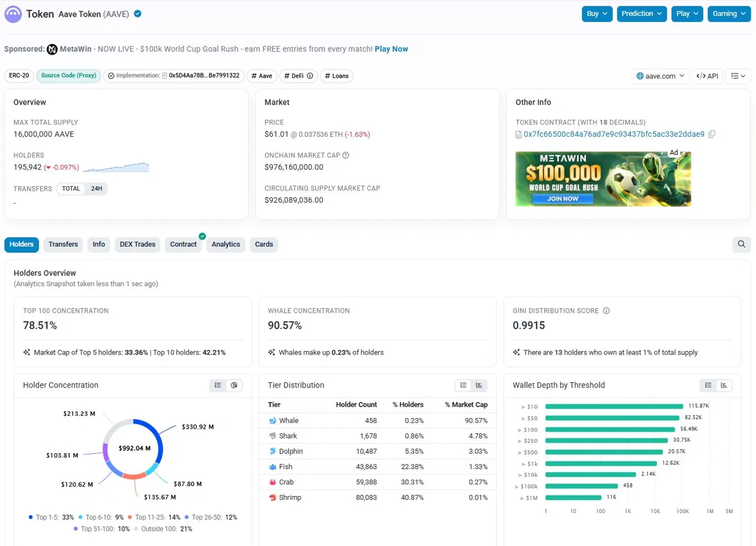The image size is (756, 546).
Task: Switch Wallet Depth to bar chart view
Action: click(x=724, y=385)
